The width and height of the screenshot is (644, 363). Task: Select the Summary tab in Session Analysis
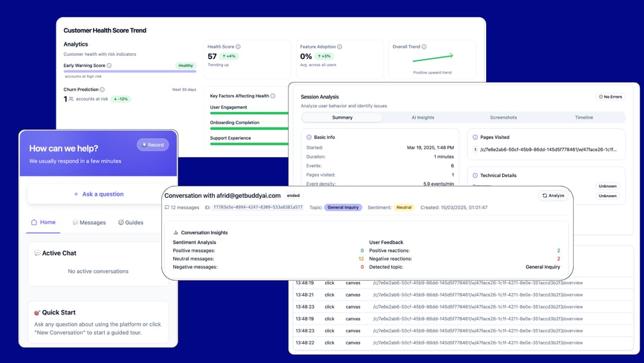[342, 117]
